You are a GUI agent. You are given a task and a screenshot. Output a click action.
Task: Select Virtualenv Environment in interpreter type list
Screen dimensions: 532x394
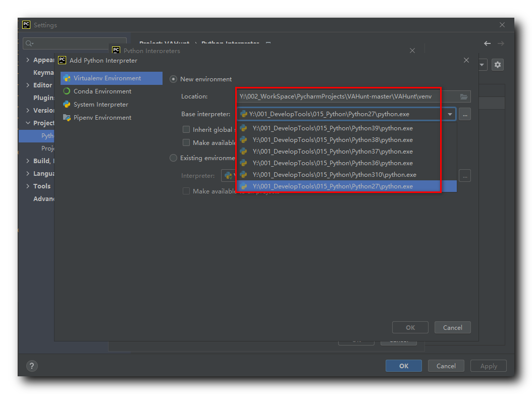(x=111, y=78)
